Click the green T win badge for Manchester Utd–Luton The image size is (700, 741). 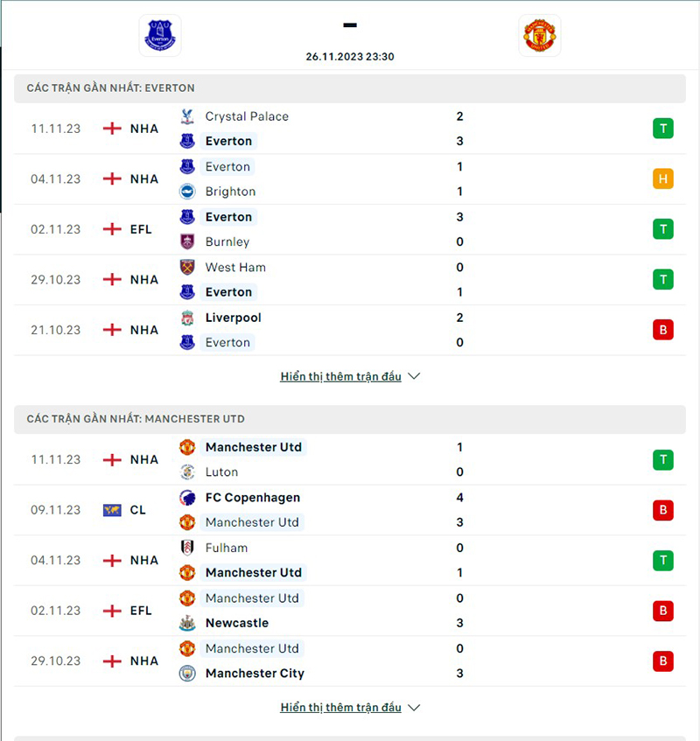coord(662,459)
